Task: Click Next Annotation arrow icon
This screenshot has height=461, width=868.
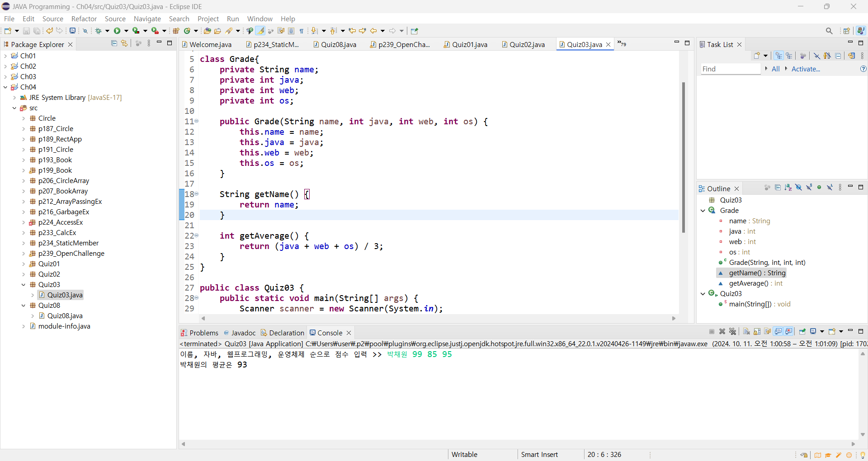Action: [315, 31]
